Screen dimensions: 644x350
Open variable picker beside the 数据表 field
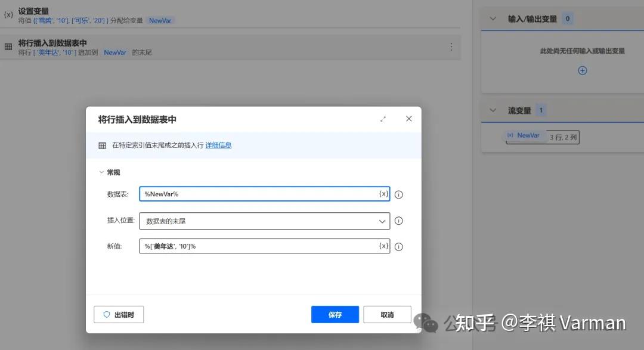point(383,194)
